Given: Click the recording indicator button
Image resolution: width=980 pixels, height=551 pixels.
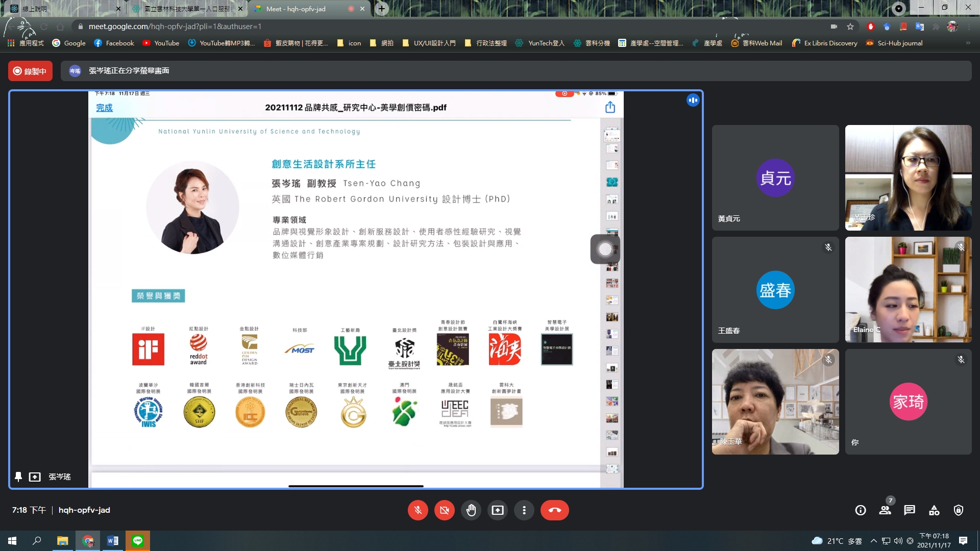Looking at the screenshot, I should (x=30, y=71).
